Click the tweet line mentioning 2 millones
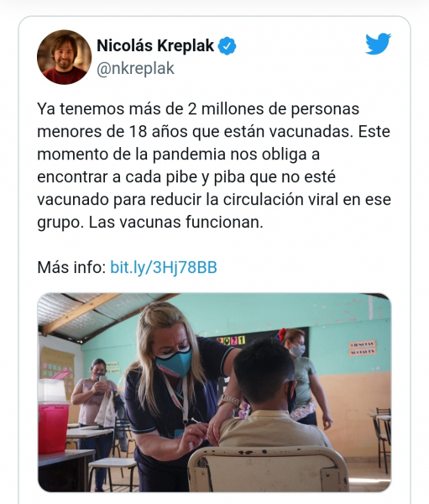Screen dimensions: 429x504 tap(198, 109)
